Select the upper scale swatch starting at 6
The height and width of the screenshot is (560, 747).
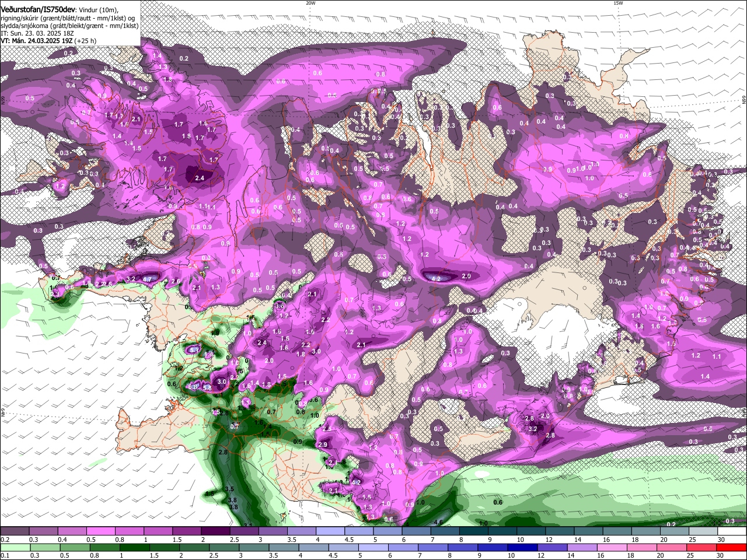[416, 531]
